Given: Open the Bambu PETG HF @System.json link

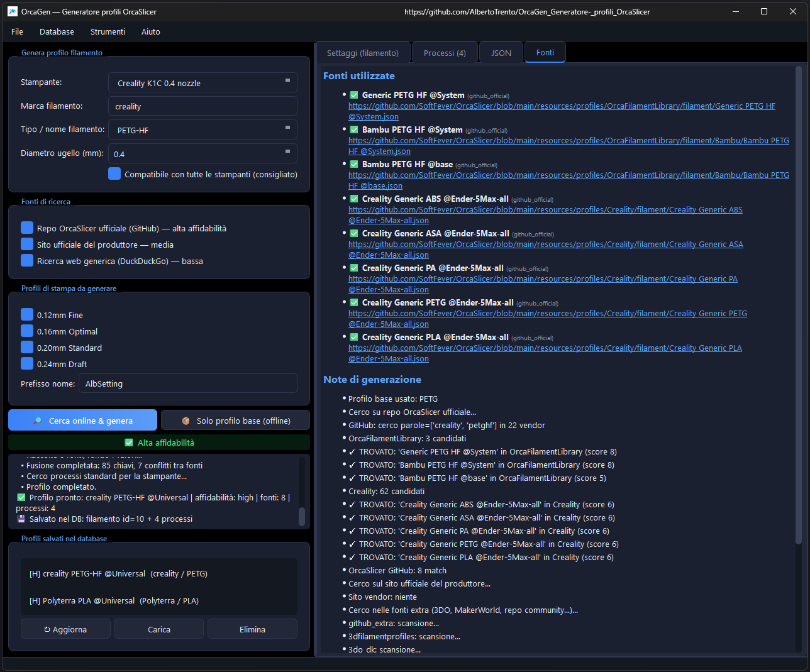Looking at the screenshot, I should pos(569,146).
